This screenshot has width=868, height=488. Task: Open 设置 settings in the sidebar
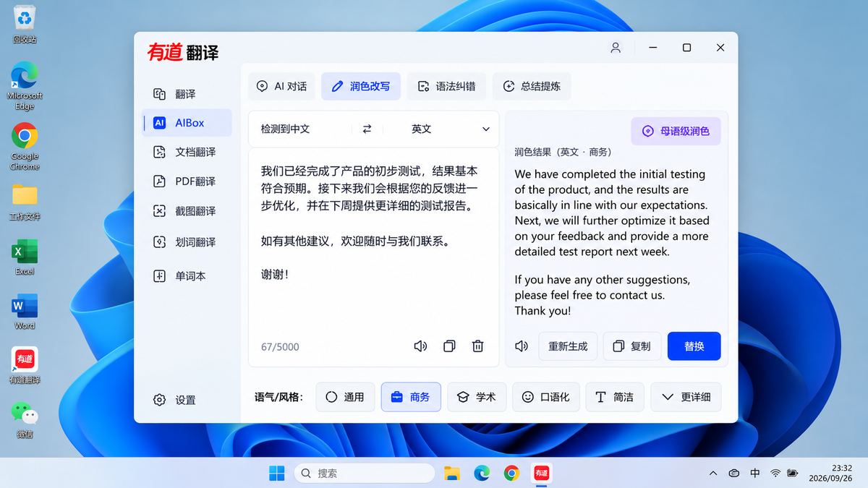click(x=187, y=400)
